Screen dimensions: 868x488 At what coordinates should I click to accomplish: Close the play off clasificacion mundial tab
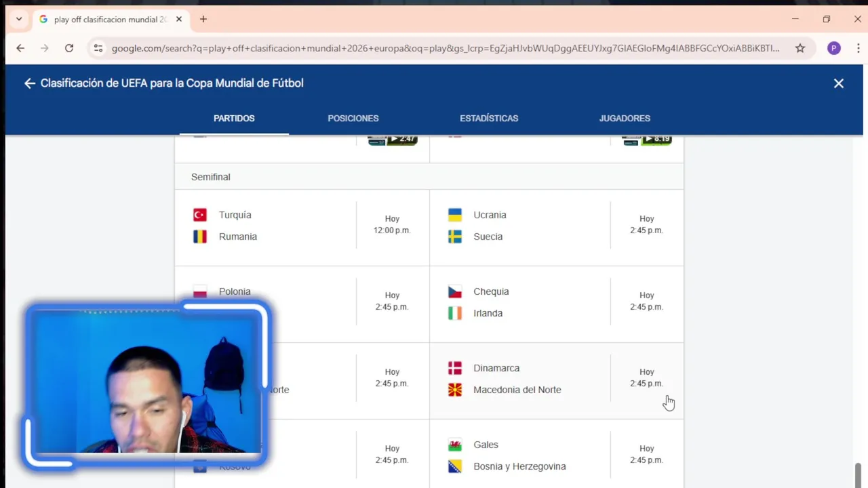coord(179,19)
